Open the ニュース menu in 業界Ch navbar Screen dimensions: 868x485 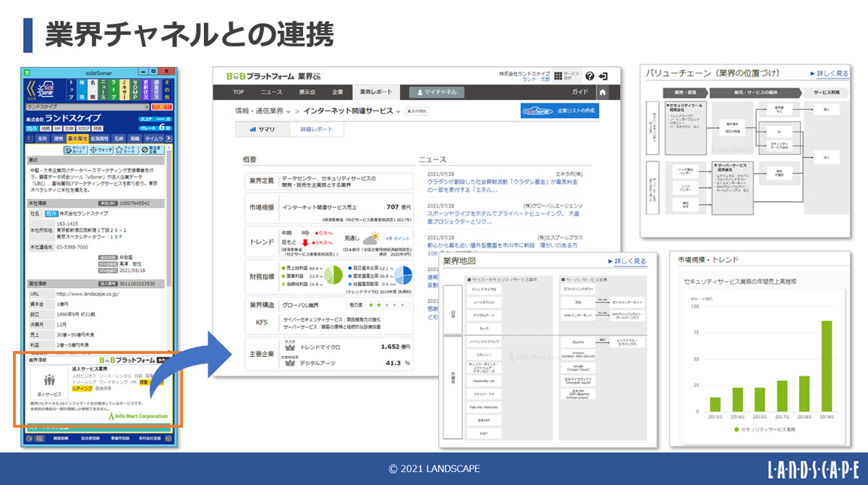point(271,92)
